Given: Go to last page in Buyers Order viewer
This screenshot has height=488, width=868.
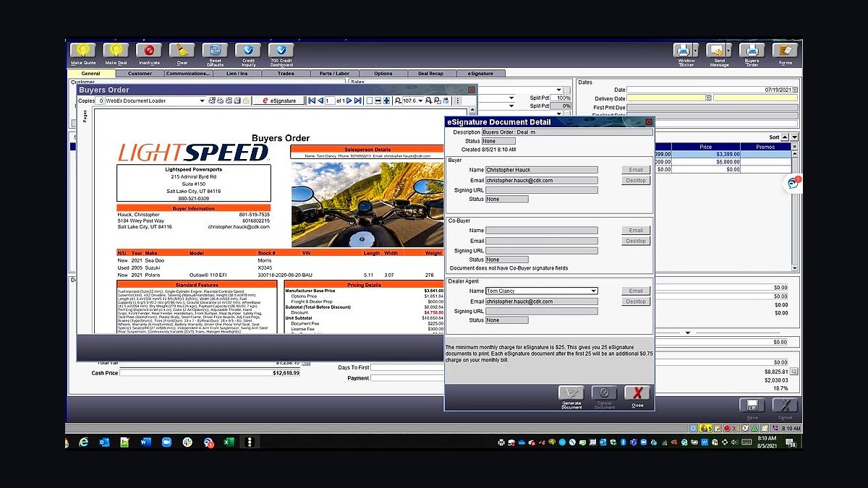Looking at the screenshot, I should click(x=357, y=100).
